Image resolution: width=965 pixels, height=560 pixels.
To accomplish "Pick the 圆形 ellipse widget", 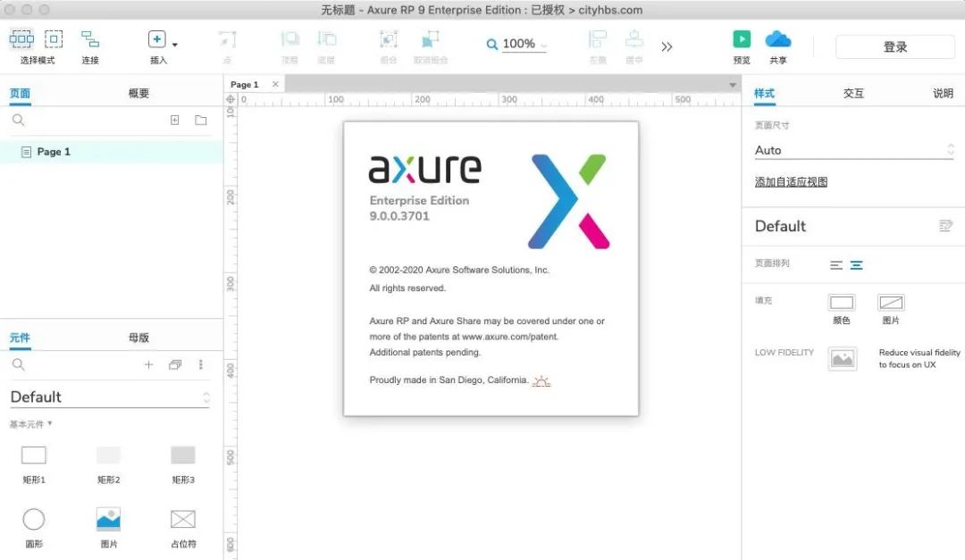I will pyautogui.click(x=34, y=520).
